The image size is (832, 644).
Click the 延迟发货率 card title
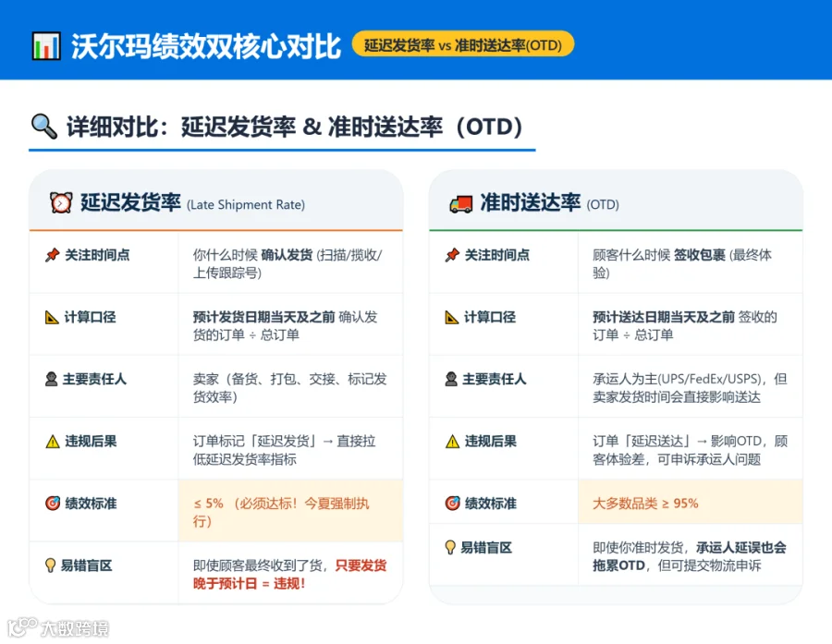click(x=130, y=202)
